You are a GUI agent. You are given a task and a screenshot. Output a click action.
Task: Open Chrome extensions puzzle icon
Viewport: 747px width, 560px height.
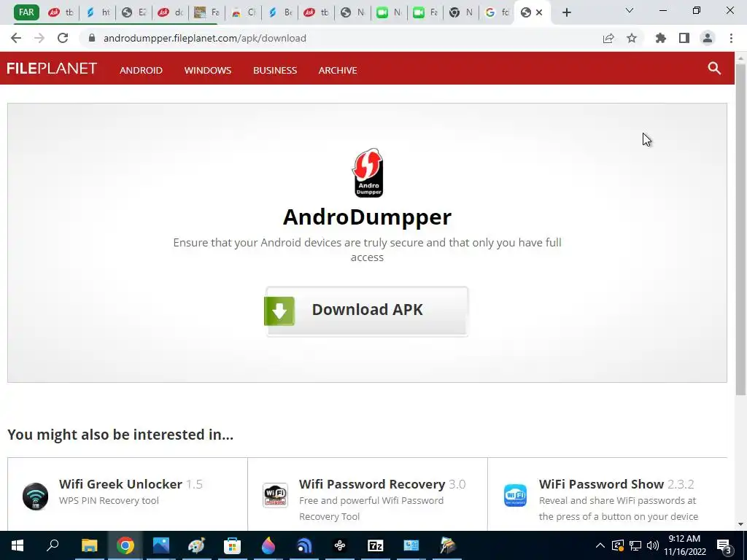click(x=660, y=38)
